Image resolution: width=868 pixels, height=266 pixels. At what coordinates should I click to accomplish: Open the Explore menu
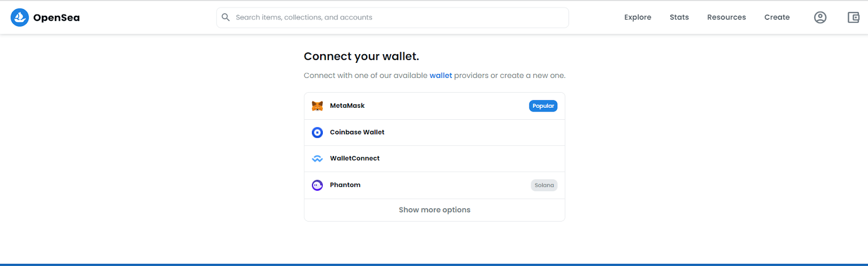637,17
